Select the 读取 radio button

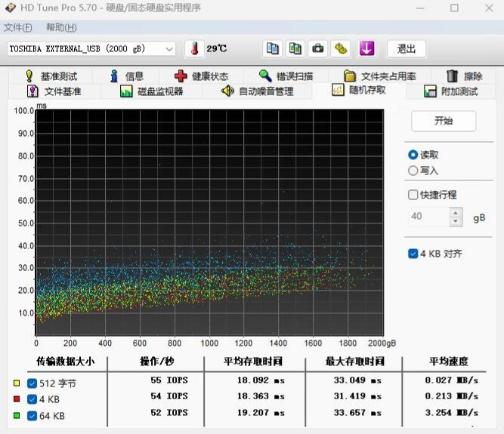413,155
